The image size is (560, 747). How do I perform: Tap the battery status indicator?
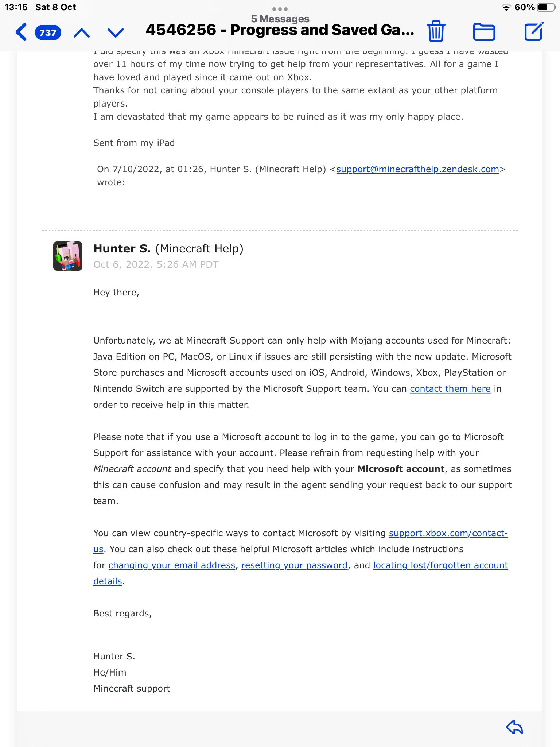[546, 7]
